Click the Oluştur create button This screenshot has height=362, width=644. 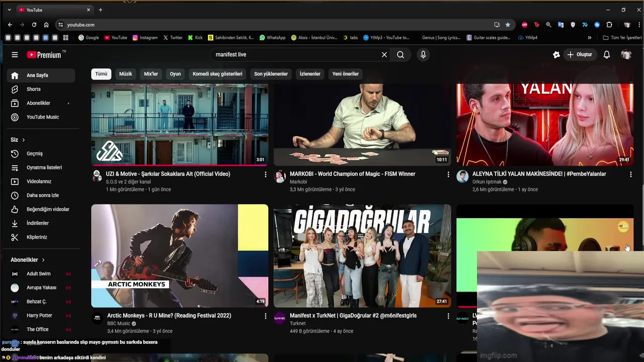coord(580,54)
